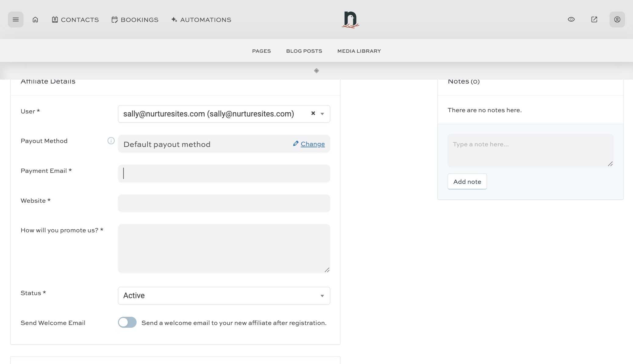The width and height of the screenshot is (633, 364).
Task: Enable the Send Welcome Email toggle
Action: pyautogui.click(x=127, y=322)
